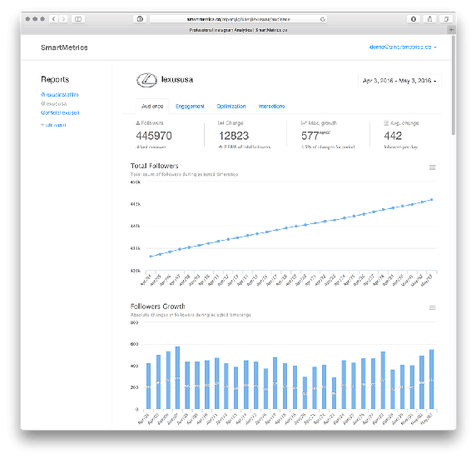
Task: Click the privacy report icon left of address bar
Action: pos(140,19)
